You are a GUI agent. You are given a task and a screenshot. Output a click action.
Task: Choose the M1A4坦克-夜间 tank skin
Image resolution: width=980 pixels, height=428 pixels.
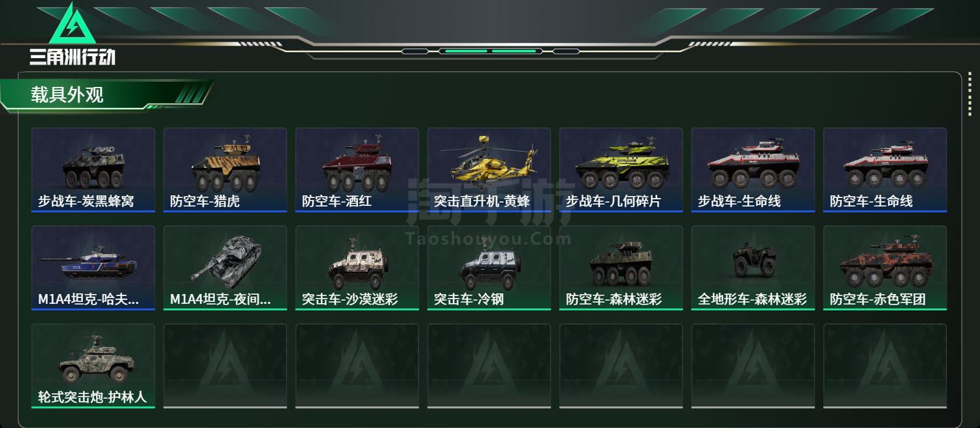pos(225,268)
